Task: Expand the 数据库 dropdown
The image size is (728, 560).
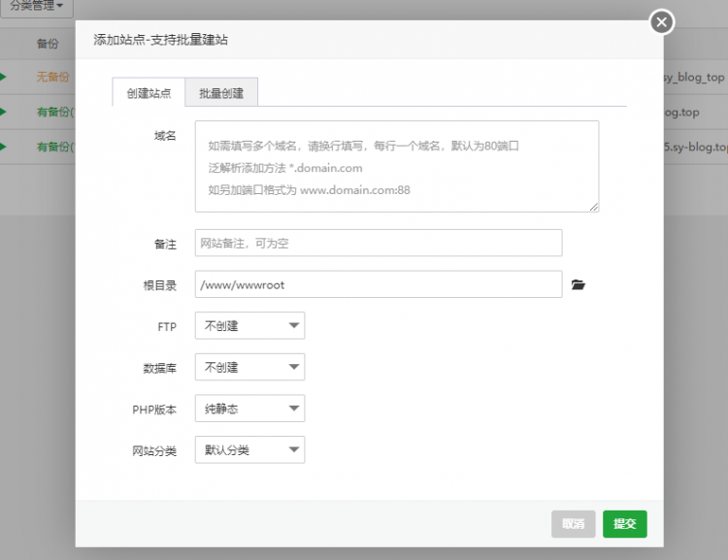Action: click(249, 367)
